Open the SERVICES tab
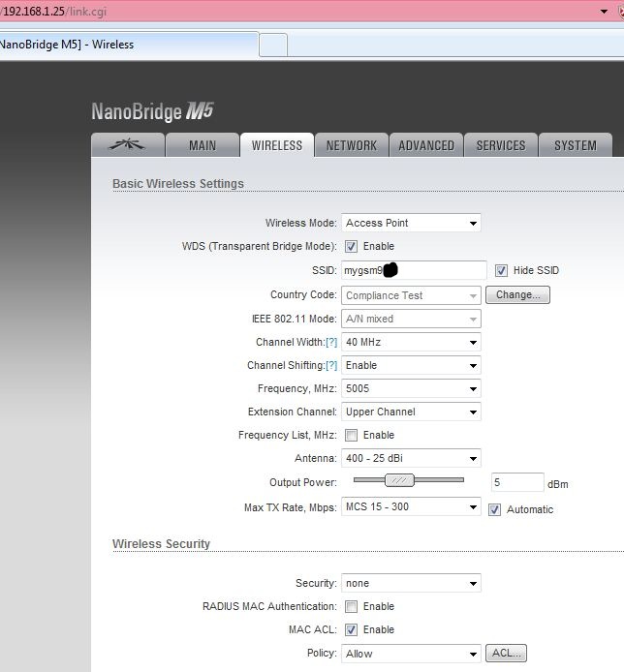This screenshot has width=624, height=672. [x=501, y=145]
